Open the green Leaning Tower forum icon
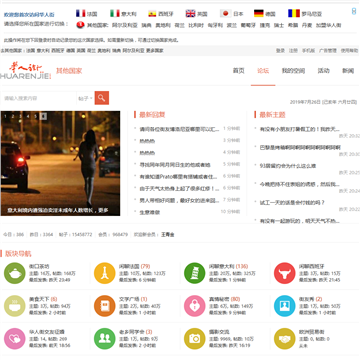360x360 pixels. click(195, 273)
